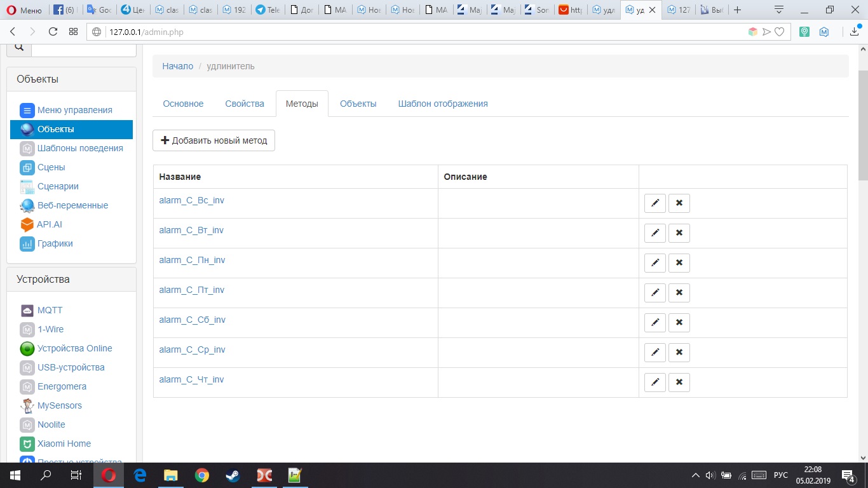Open File Explorer from the taskbar

point(171,475)
